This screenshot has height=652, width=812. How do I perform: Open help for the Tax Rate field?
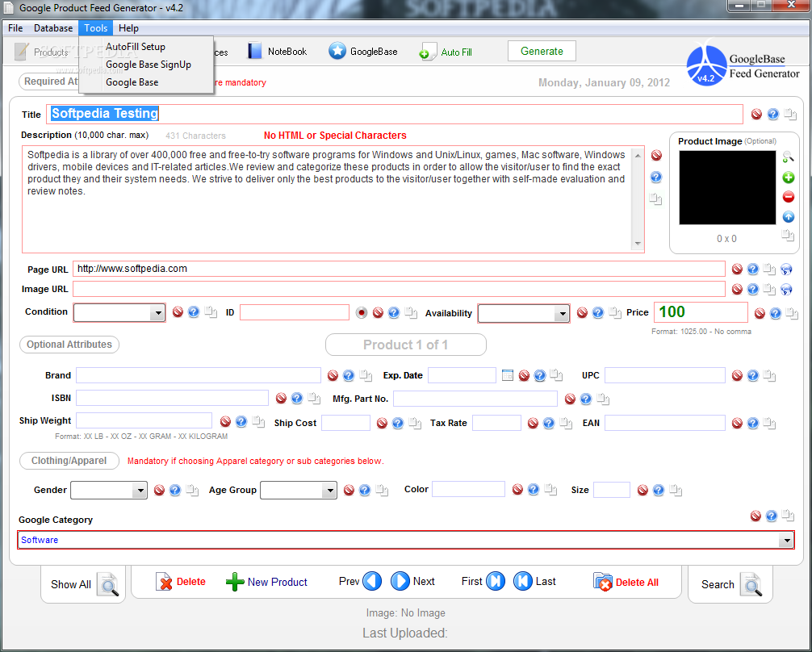coord(548,423)
